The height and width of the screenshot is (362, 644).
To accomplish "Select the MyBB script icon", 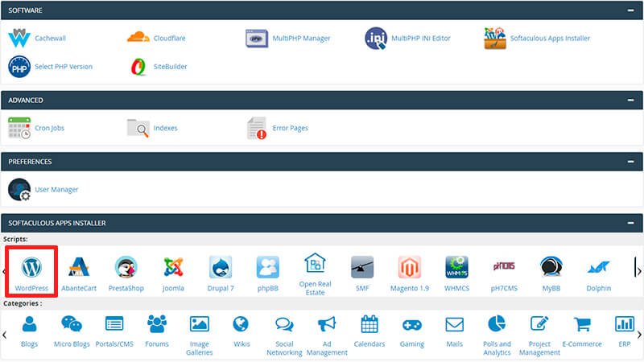I will pyautogui.click(x=551, y=267).
